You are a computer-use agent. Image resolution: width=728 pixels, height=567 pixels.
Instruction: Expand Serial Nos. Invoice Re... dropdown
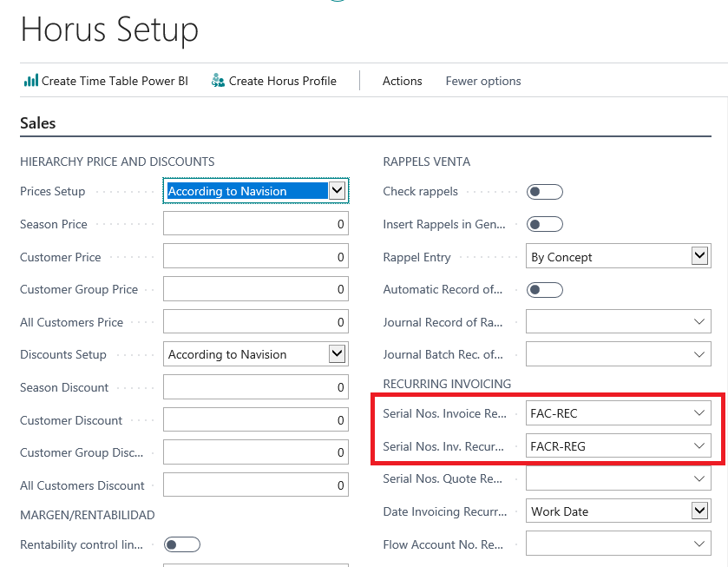699,412
